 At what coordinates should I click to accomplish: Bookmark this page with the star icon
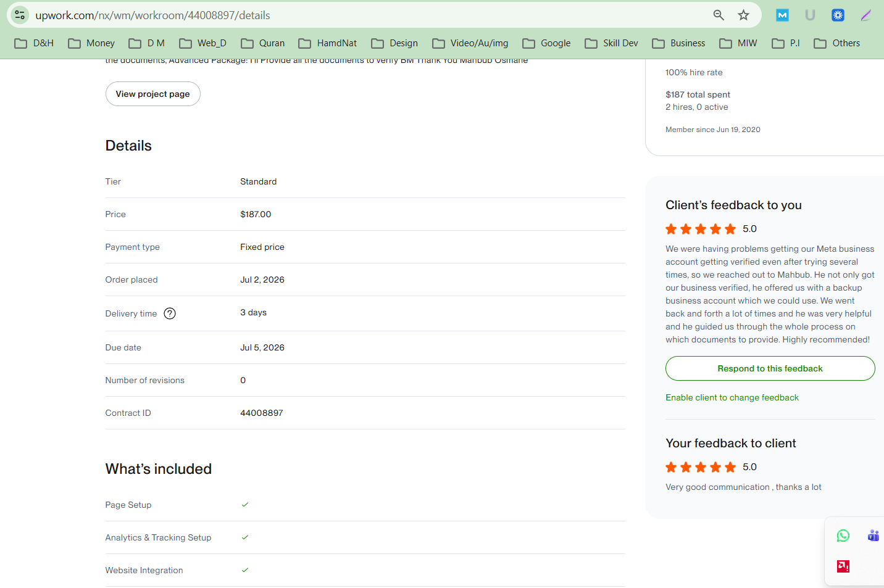[x=743, y=15]
